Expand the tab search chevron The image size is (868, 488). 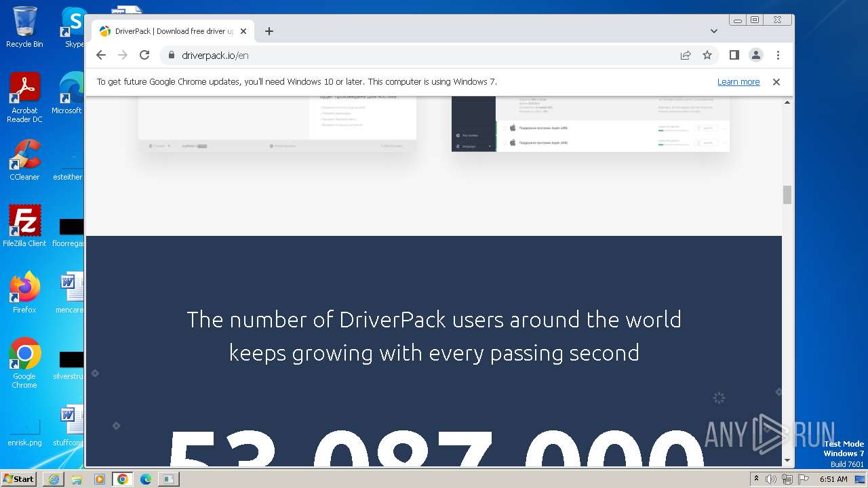(713, 31)
